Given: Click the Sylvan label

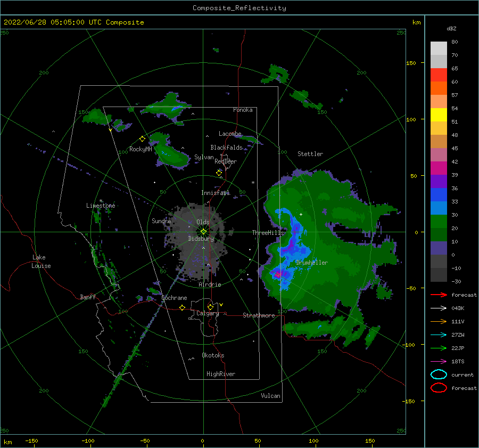Looking at the screenshot, I should point(204,157).
